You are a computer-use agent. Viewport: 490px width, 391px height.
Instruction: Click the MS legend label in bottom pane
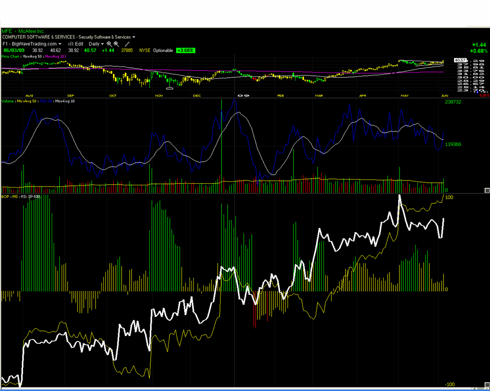pyautogui.click(x=15, y=197)
